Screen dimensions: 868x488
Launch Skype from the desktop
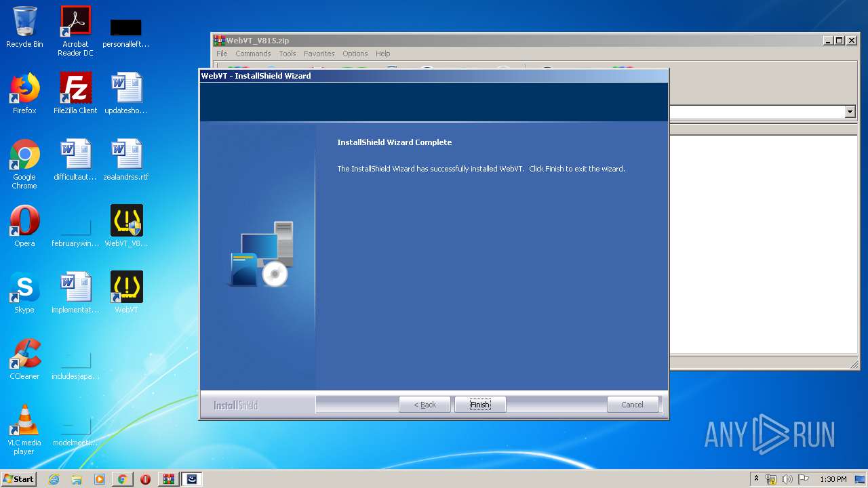pos(24,293)
